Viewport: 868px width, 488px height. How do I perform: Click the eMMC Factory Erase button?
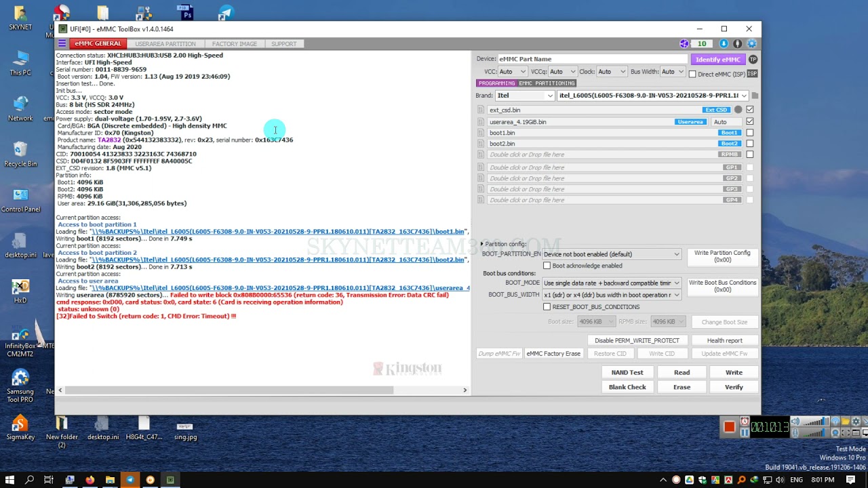click(553, 354)
